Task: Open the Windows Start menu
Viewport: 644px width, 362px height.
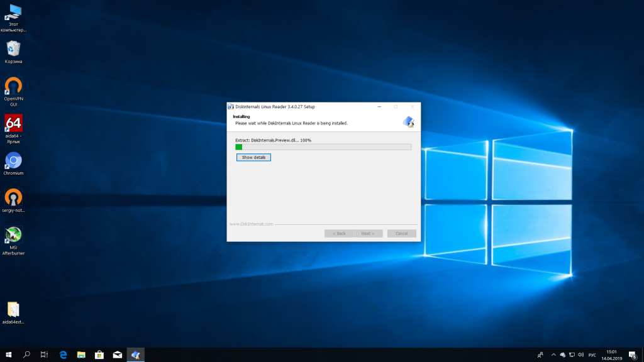Action: click(x=9, y=355)
